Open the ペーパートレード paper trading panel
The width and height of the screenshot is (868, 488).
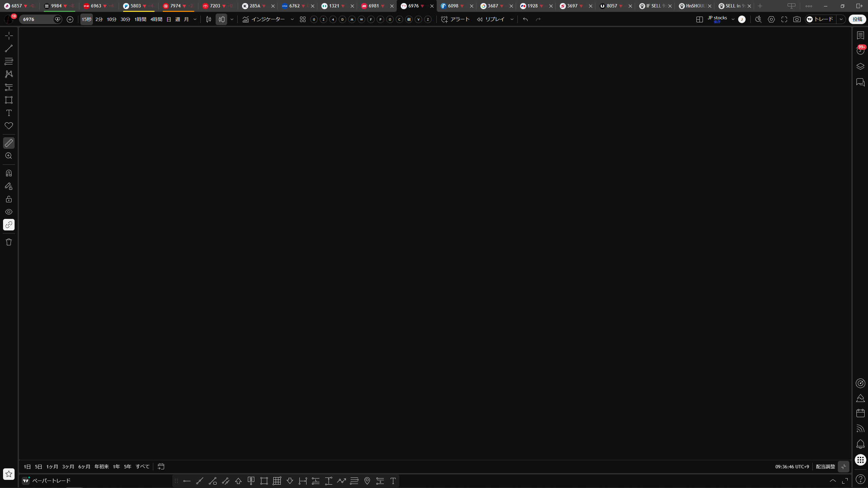coord(46,481)
